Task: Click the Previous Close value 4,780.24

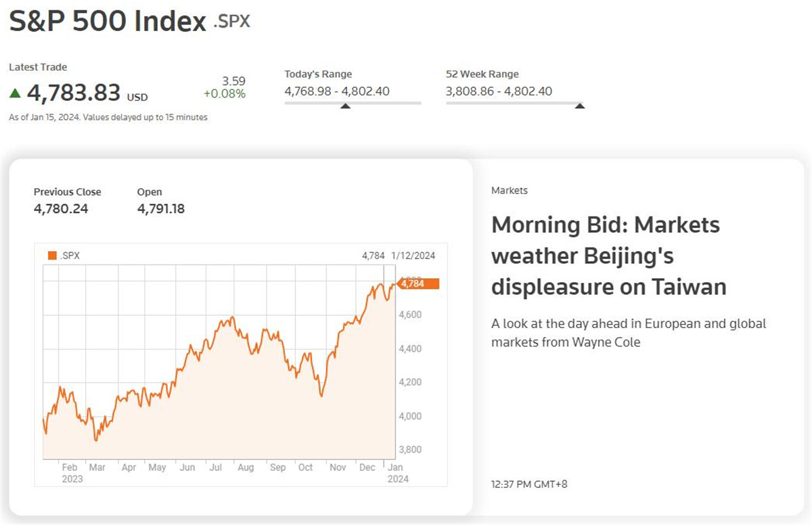Action: [61, 209]
